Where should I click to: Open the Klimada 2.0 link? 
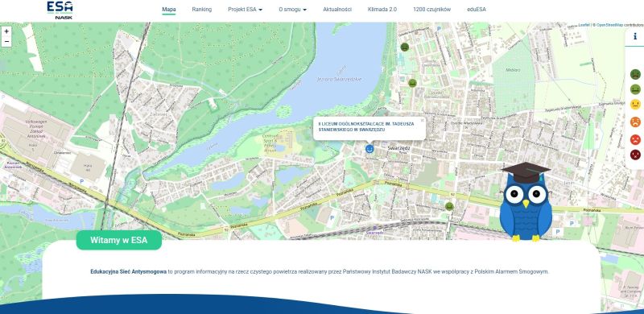(x=382, y=10)
